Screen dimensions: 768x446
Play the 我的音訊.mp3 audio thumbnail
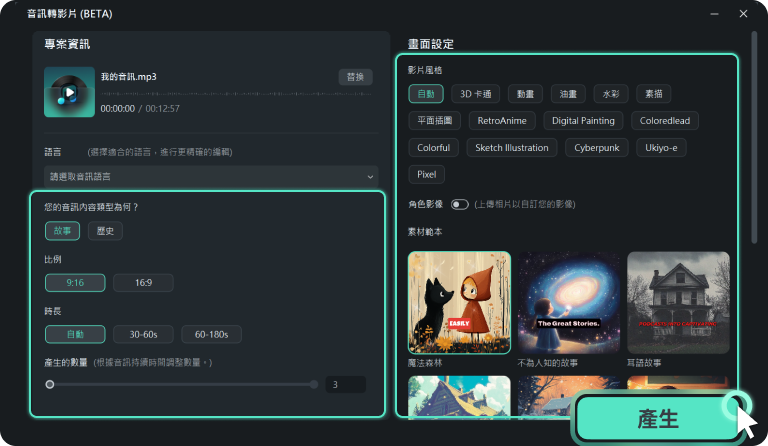[x=70, y=92]
